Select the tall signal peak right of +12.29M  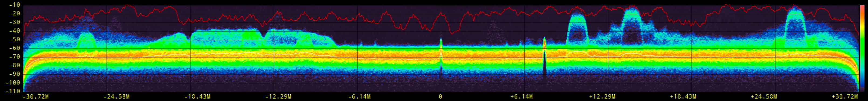click(x=631, y=25)
